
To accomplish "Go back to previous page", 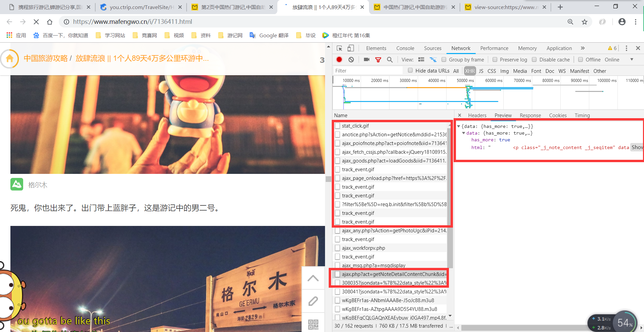I will click(x=9, y=22).
